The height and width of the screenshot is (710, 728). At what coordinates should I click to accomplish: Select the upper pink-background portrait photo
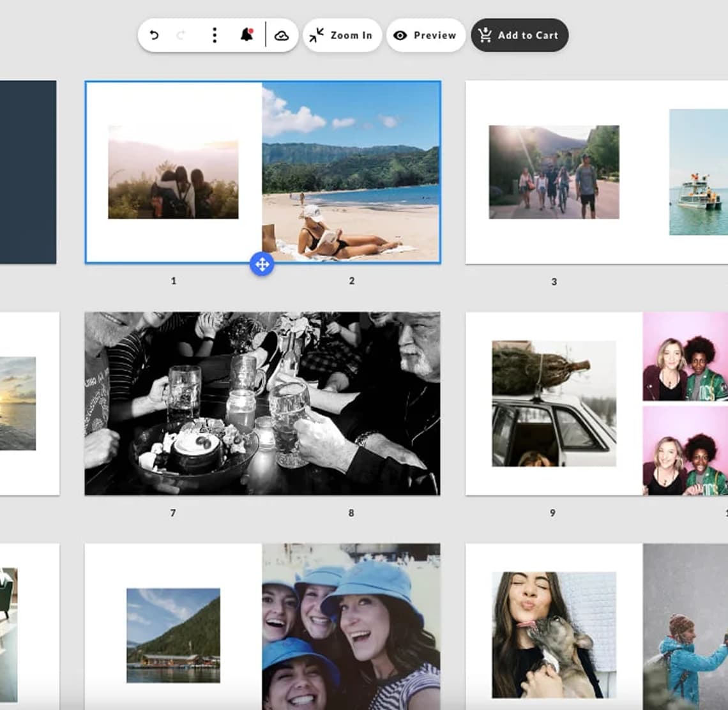(685, 356)
